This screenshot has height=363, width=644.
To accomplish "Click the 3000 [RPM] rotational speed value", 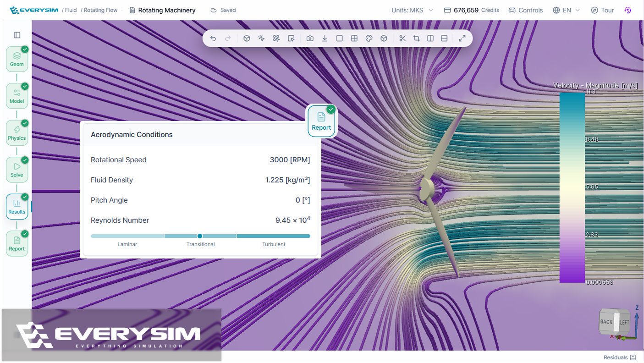I will point(290,160).
